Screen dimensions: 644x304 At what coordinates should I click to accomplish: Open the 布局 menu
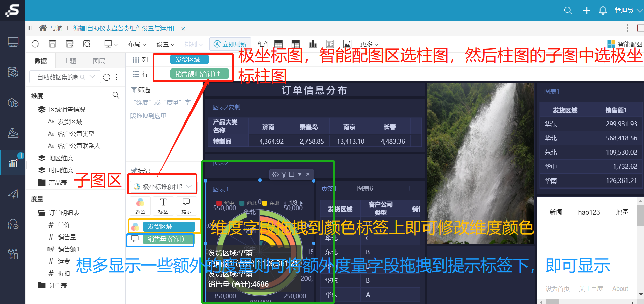[x=137, y=44]
